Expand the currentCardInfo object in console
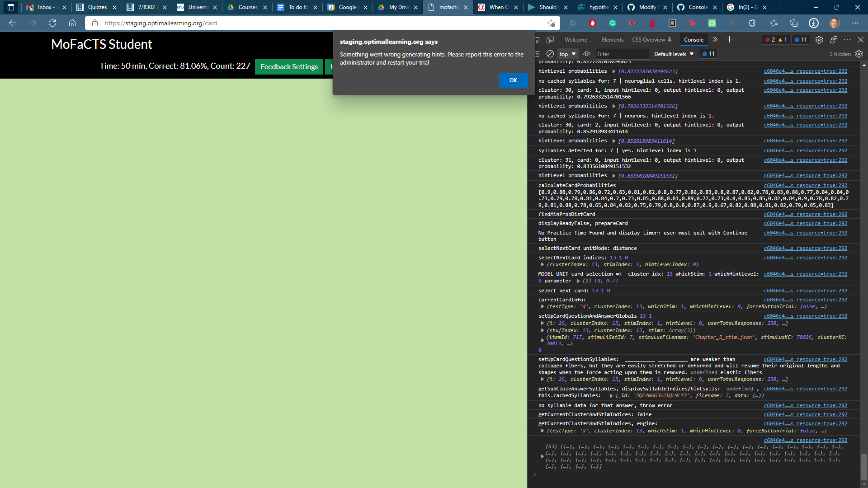 tap(542, 306)
